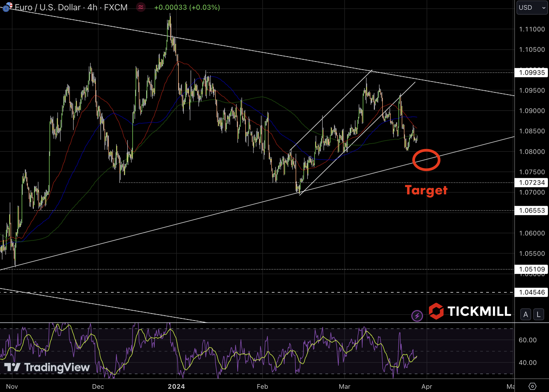
Task: Click the purple lightning bolt icon
Action: 417,316
